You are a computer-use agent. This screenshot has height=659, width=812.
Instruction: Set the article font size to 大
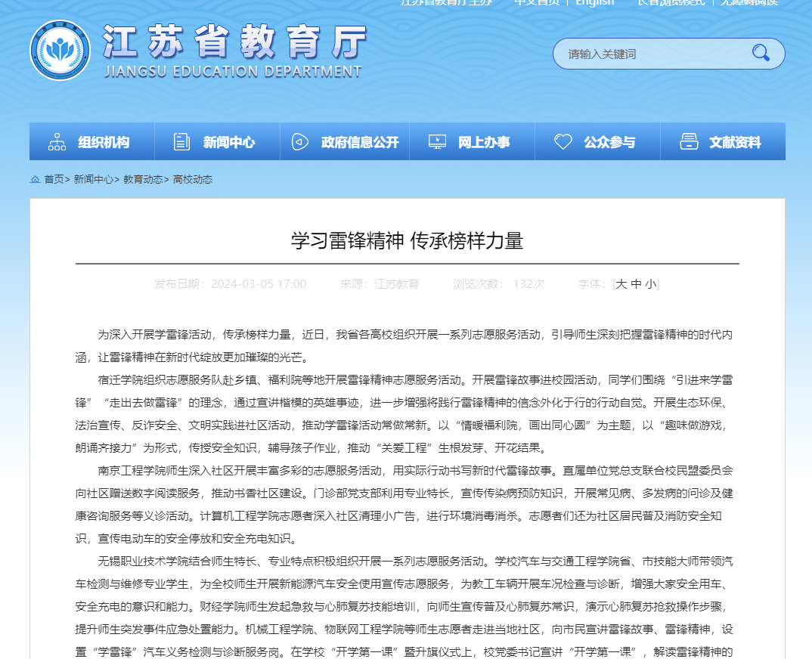pos(621,284)
